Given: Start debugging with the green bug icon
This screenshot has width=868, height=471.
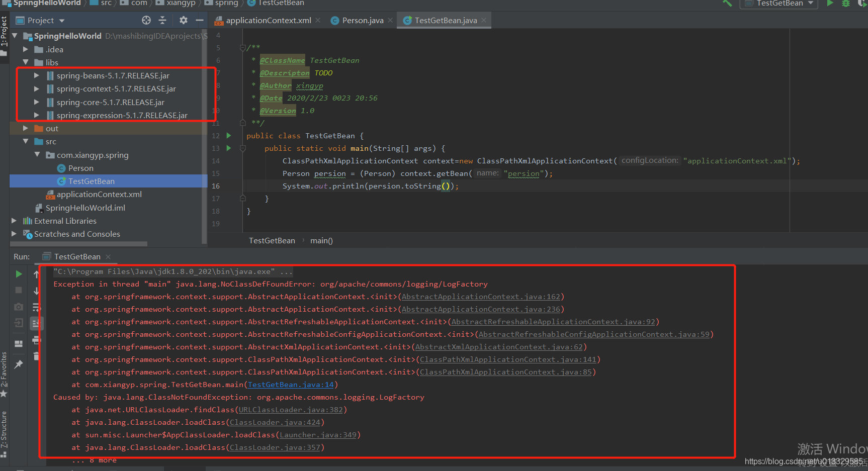Looking at the screenshot, I should (846, 3).
